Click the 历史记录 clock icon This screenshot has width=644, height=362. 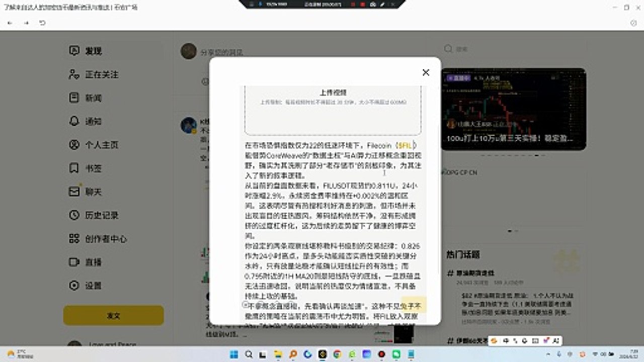pos(74,215)
